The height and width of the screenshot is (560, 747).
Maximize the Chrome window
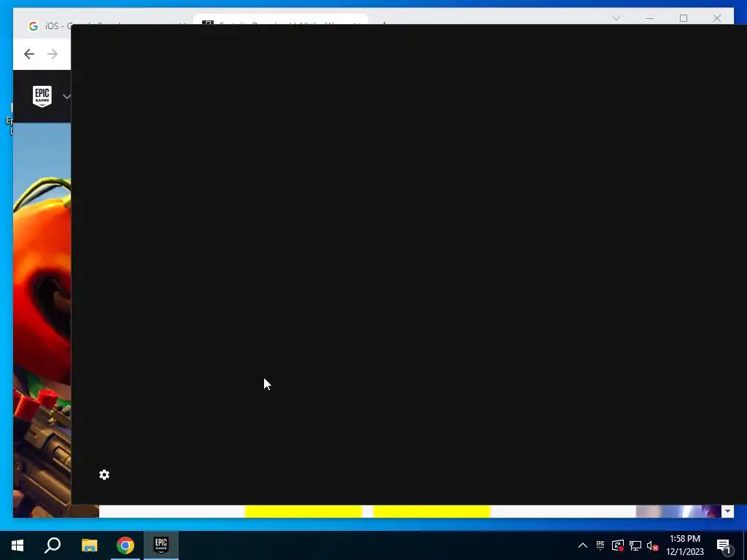pyautogui.click(x=683, y=18)
